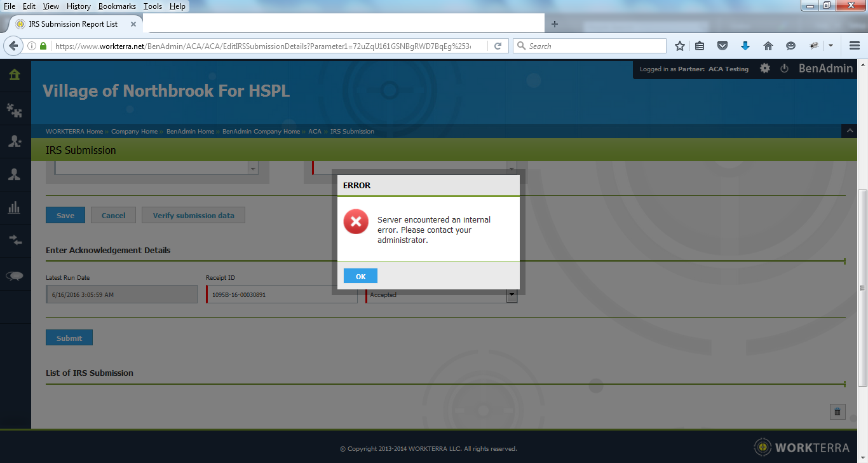This screenshot has width=868, height=463.
Task: Expand Firefox bookmarks toolbar dropdown arrow
Action: tap(831, 46)
